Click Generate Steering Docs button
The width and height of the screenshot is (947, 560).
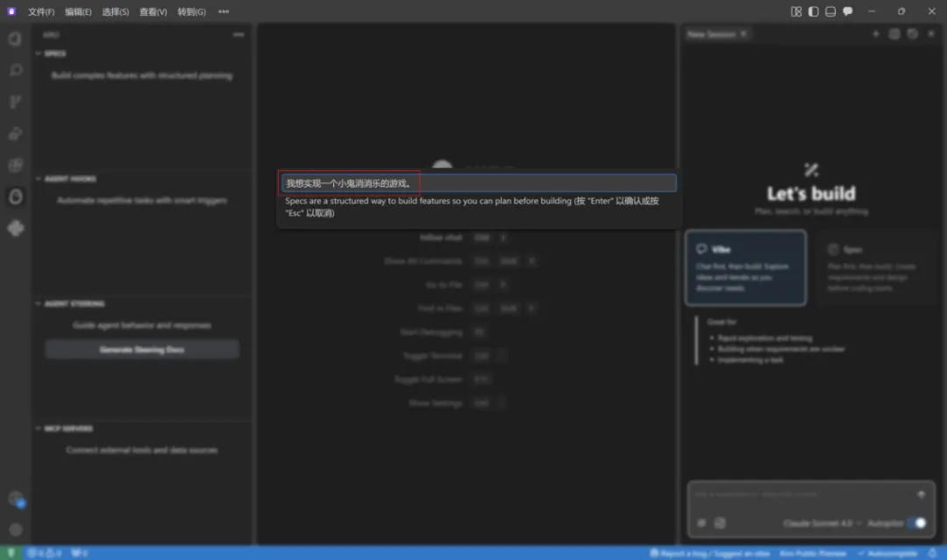(x=142, y=350)
